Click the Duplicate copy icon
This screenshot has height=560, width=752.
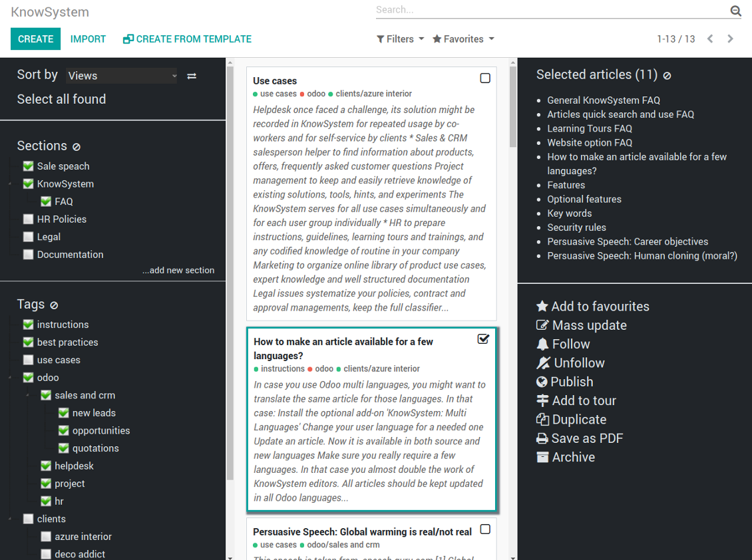tap(542, 420)
